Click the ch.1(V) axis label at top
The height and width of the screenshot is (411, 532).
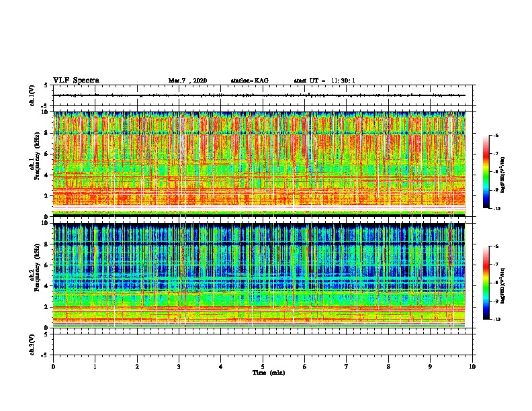coord(32,95)
